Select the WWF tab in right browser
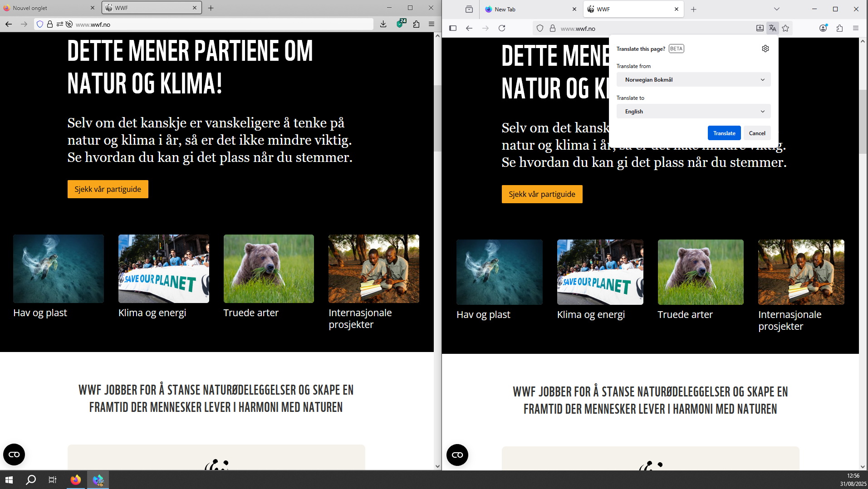The height and width of the screenshot is (489, 868). 633,9
